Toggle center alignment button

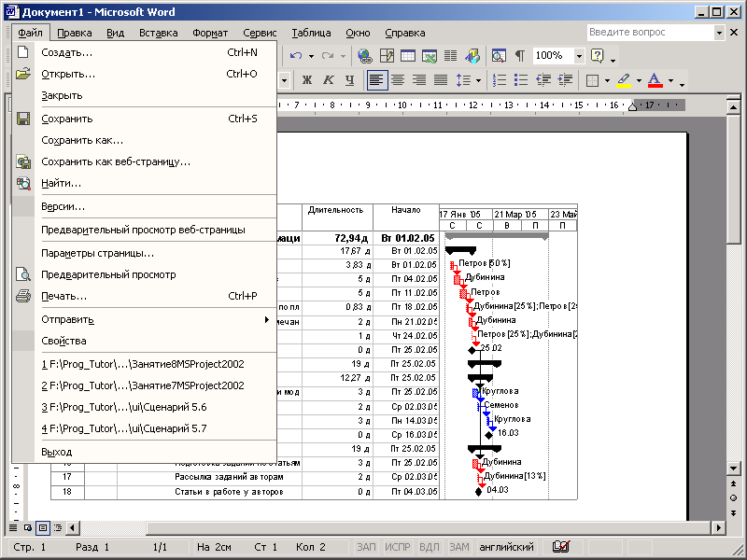[x=398, y=80]
